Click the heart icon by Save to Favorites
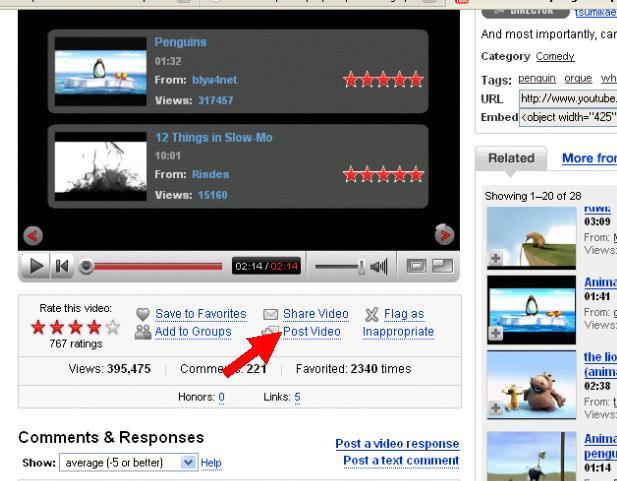The height and width of the screenshot is (481, 617). [143, 314]
